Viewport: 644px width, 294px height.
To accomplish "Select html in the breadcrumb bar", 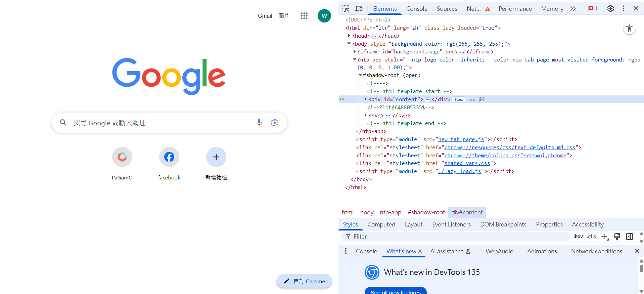I will (x=348, y=212).
